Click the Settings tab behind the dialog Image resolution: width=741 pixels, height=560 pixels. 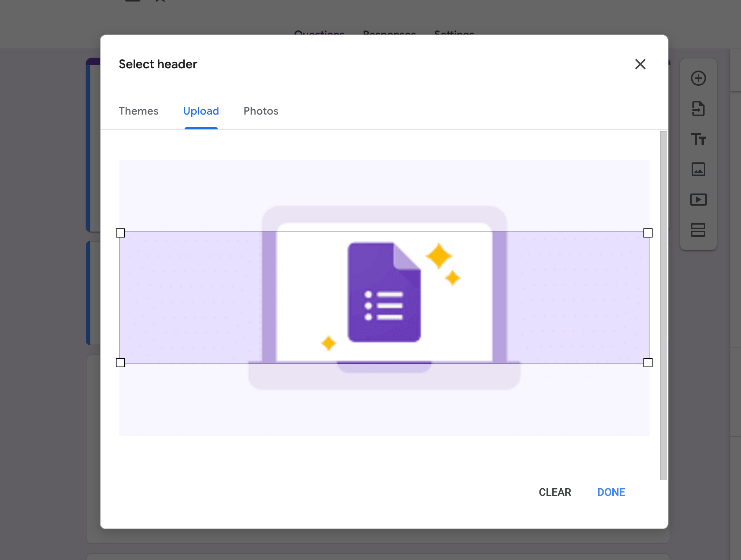point(454,33)
